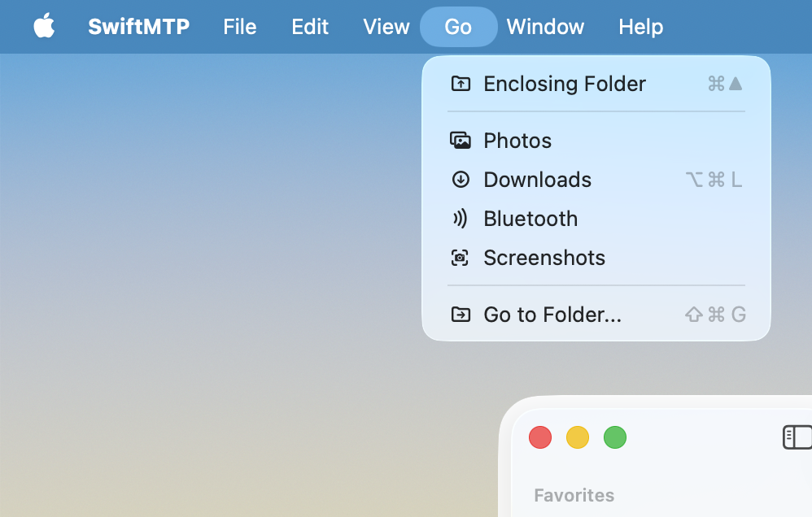Screen dimensions: 812x517
Task: Toggle the sidebar in the SwiftMTP window
Action: click(x=797, y=437)
